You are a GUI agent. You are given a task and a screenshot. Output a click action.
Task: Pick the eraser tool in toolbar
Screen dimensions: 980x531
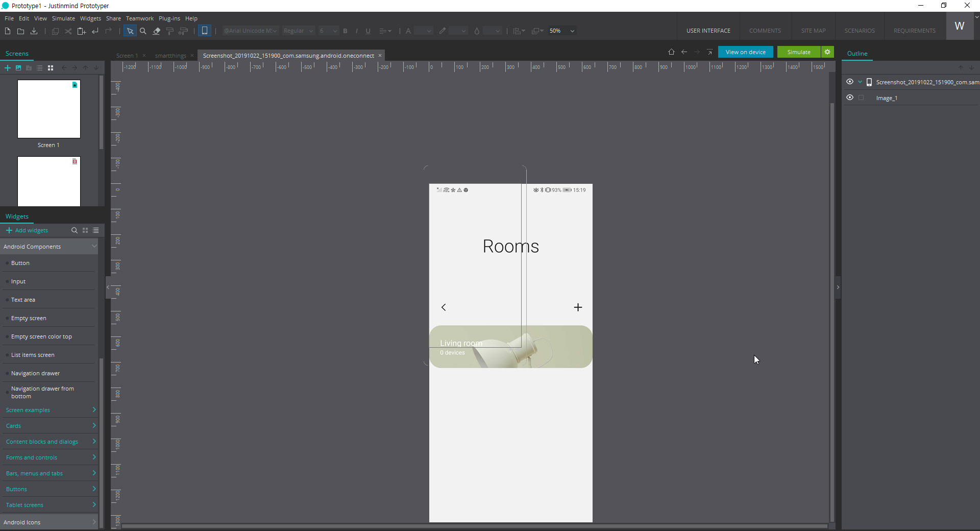click(x=157, y=31)
